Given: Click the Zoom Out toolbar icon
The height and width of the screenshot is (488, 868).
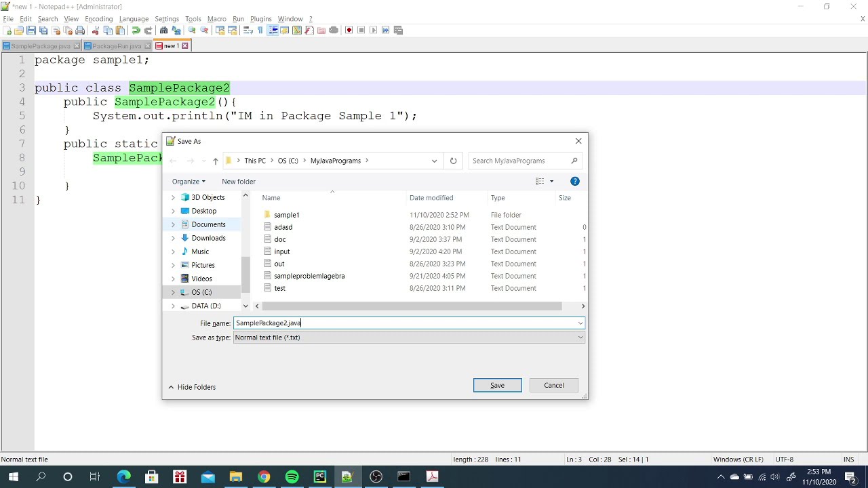Looking at the screenshot, I should pos(204,30).
